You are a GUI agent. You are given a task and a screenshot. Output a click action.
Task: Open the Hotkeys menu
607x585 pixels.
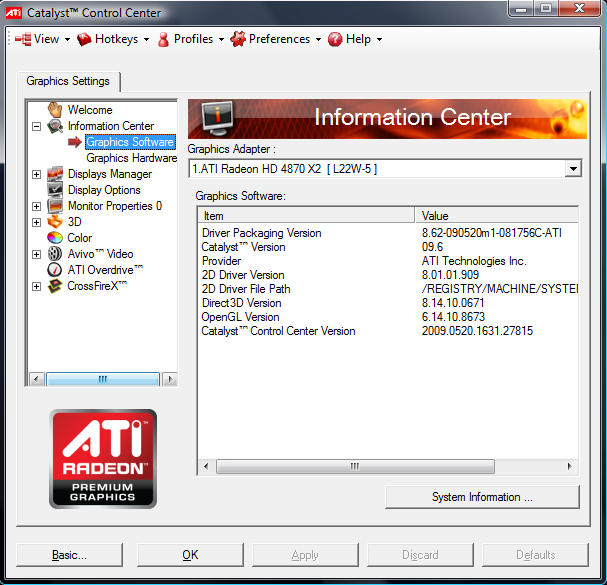click(113, 39)
